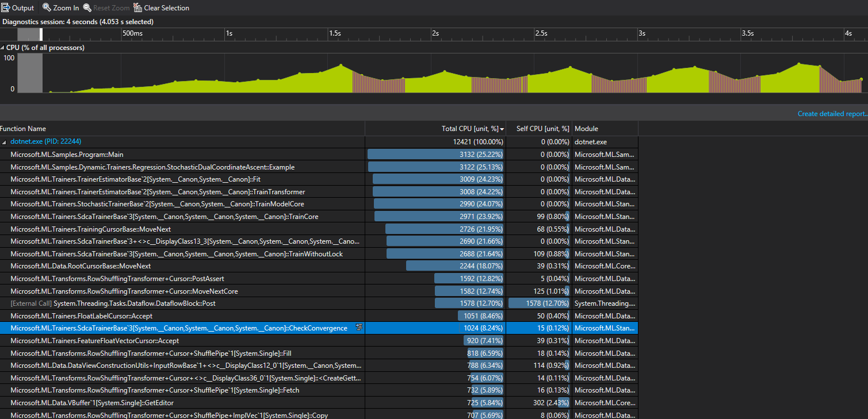Collapse the dotnet.exe tree node
The width and height of the screenshot is (868, 419).
pos(5,141)
